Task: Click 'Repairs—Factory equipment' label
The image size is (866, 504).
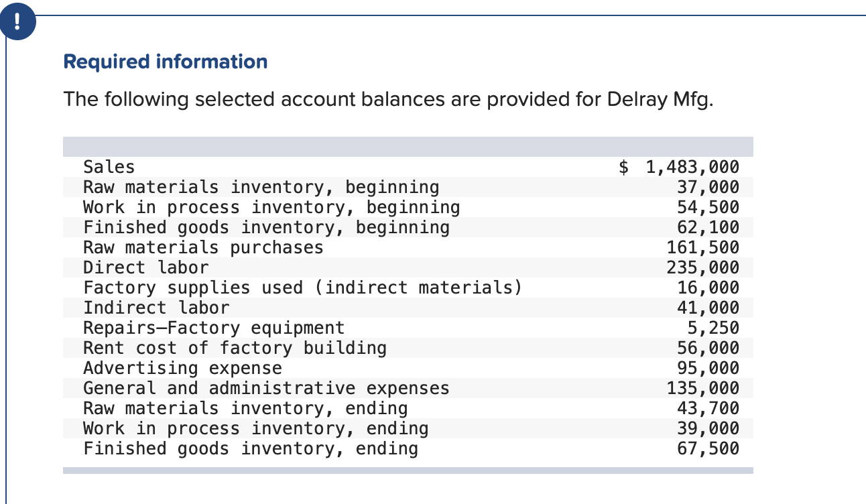Action: (x=214, y=328)
